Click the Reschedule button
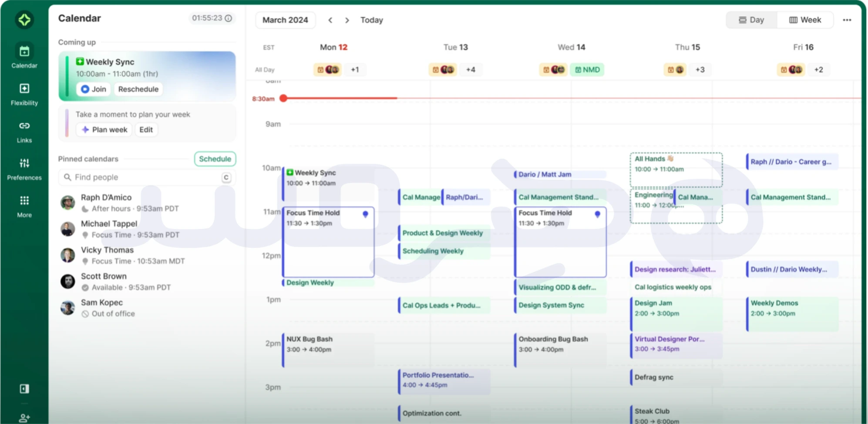This screenshot has height=424, width=868. coord(138,89)
